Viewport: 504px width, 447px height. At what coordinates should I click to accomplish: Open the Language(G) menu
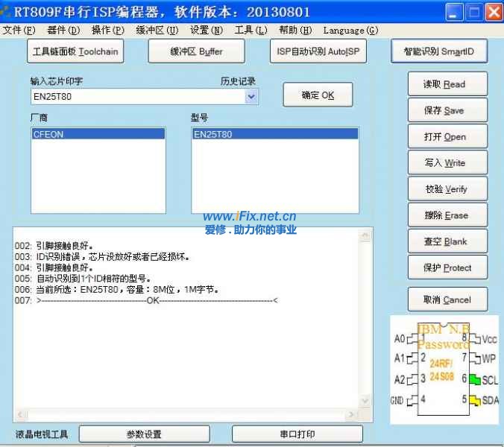click(x=350, y=31)
